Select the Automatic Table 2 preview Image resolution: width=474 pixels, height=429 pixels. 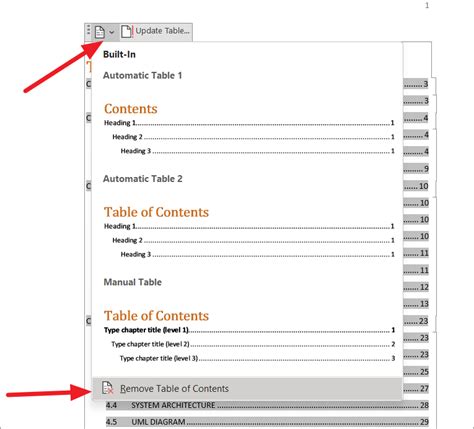click(249, 232)
